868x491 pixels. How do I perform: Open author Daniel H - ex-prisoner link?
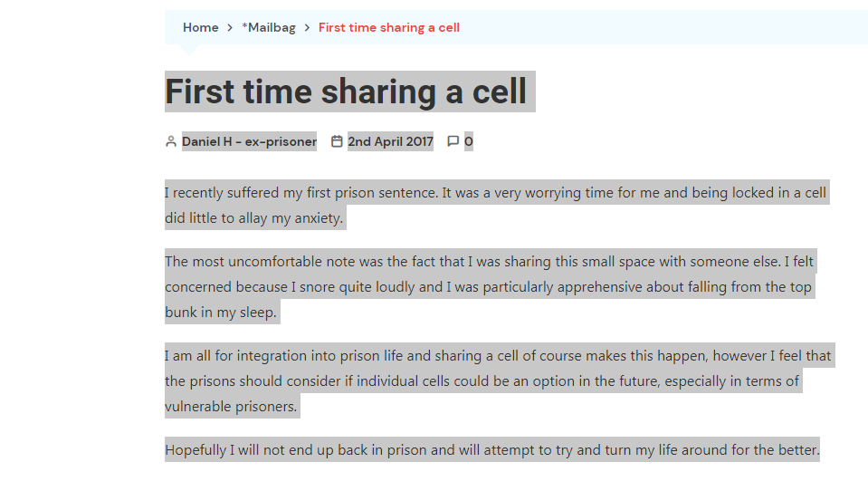pos(249,142)
